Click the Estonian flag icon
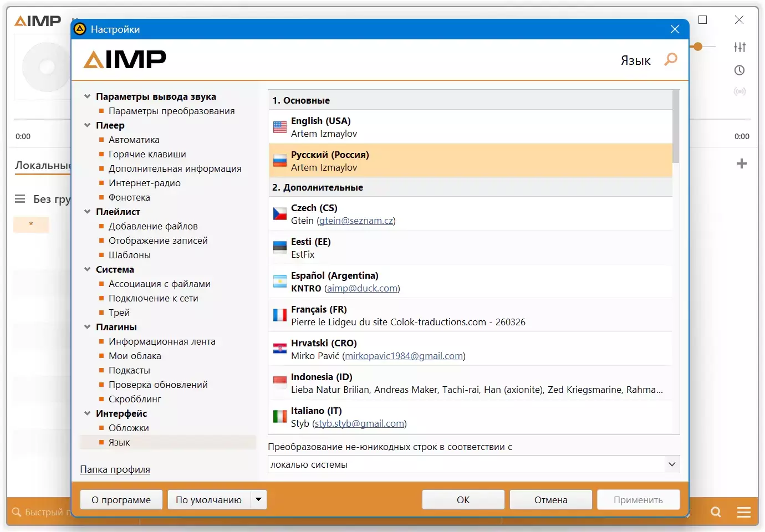 pos(280,248)
